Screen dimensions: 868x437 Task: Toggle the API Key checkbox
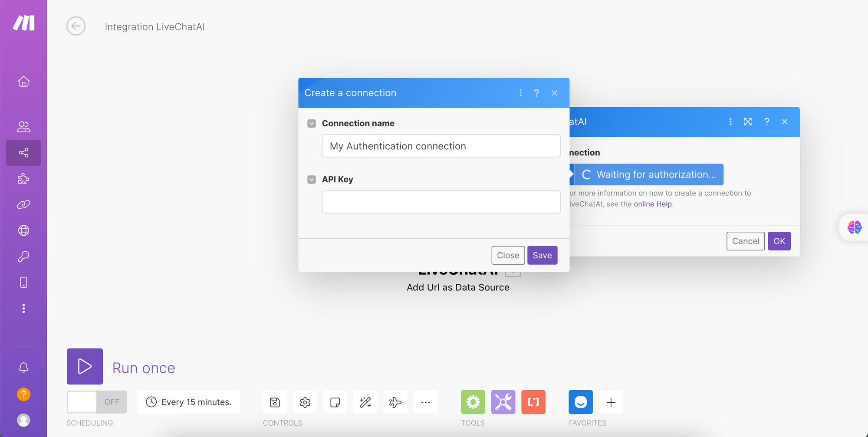pyautogui.click(x=312, y=180)
